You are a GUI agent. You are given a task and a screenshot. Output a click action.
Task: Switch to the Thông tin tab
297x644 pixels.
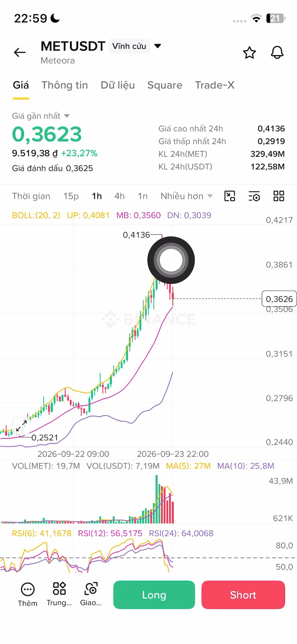[65, 85]
